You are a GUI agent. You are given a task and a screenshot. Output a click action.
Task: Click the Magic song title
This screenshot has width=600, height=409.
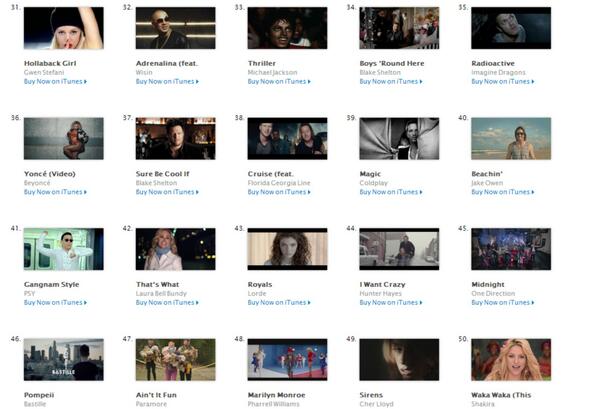pos(370,174)
